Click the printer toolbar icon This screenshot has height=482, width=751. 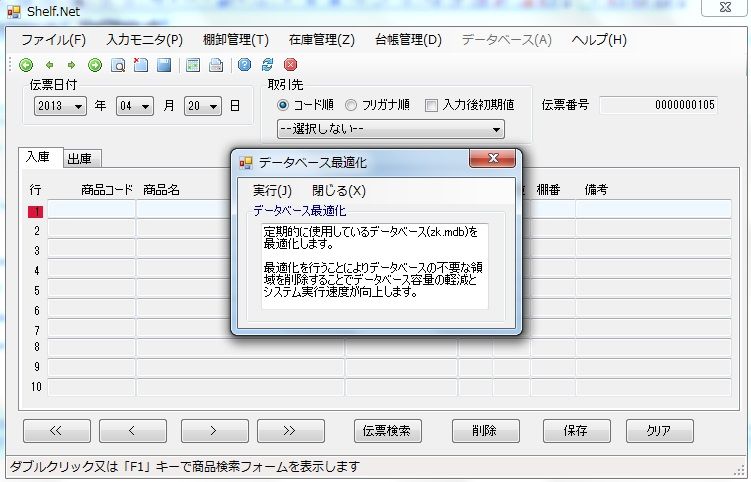[216, 65]
